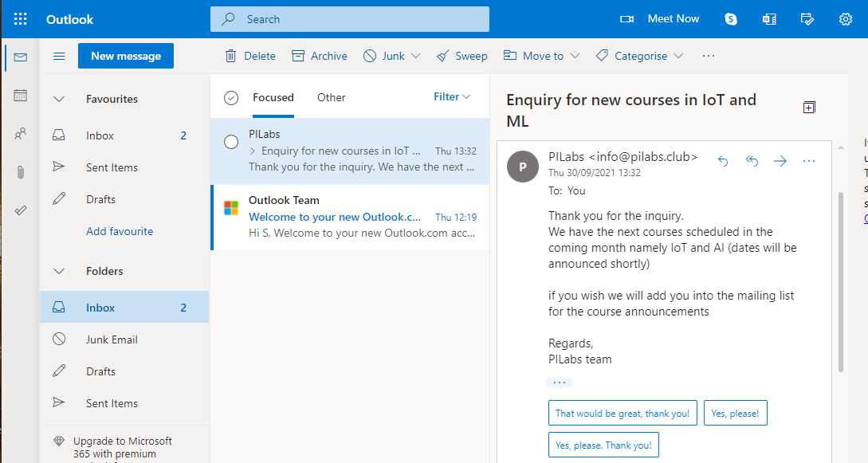Screen dimensions: 868x463
Task: Open Sent Items under Folders
Action: [x=124, y=403]
